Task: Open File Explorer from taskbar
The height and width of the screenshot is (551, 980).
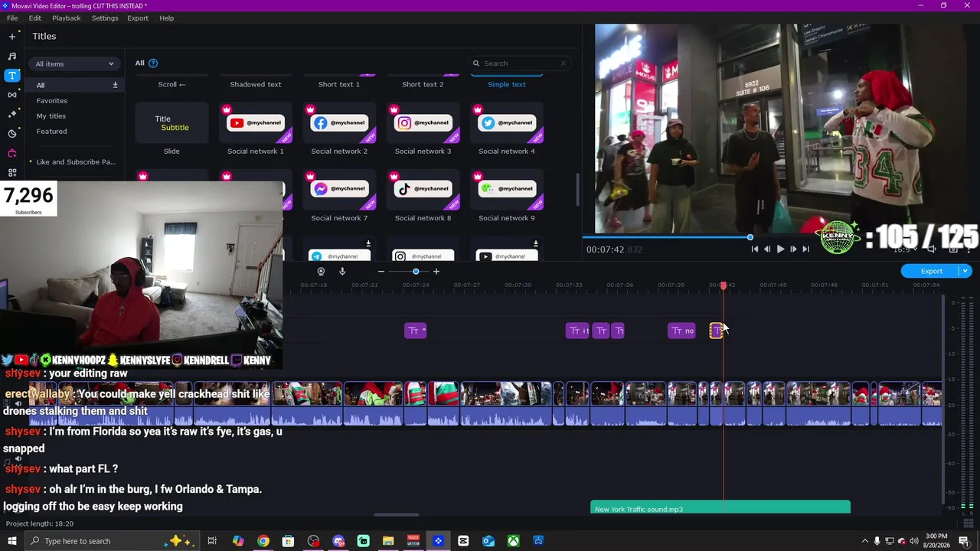Action: [x=388, y=541]
